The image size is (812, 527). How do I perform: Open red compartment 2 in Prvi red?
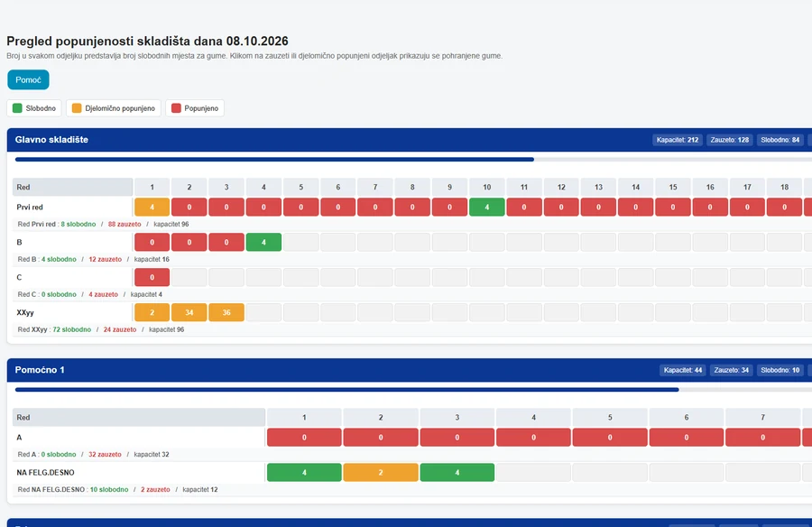(x=189, y=208)
